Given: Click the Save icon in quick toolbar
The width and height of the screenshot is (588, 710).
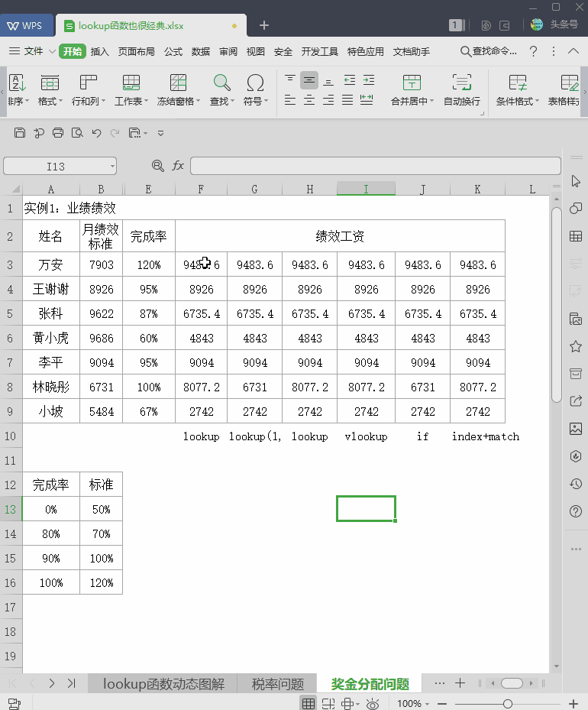Looking at the screenshot, I should (19, 133).
